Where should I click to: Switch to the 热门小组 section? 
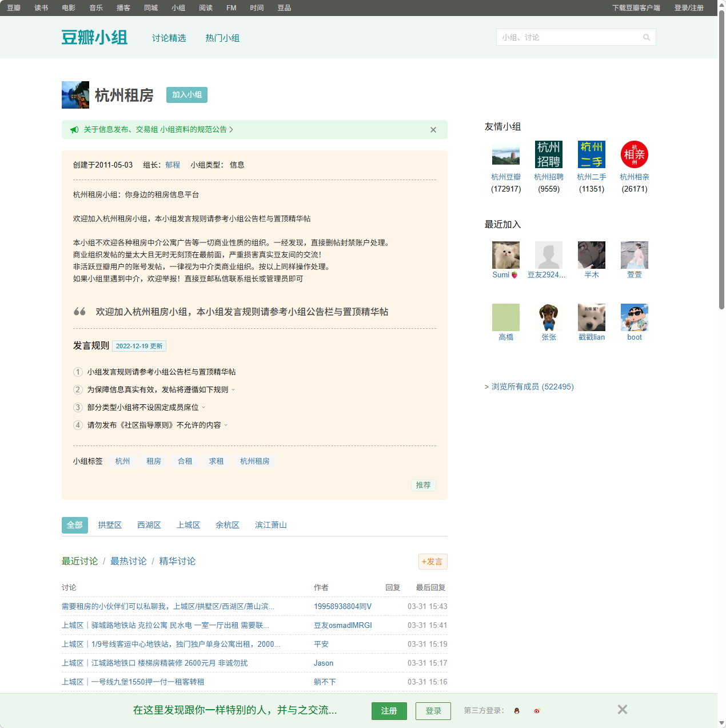pyautogui.click(x=222, y=38)
